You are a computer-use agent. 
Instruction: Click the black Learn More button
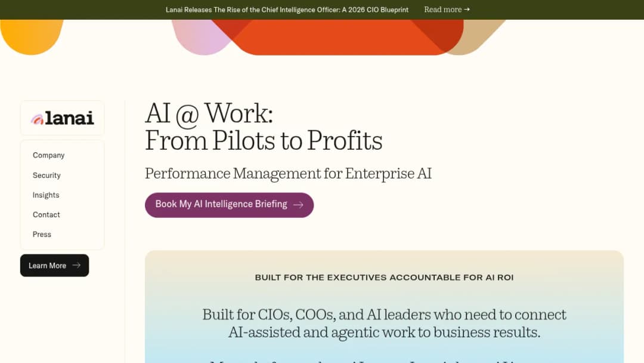[55, 266]
